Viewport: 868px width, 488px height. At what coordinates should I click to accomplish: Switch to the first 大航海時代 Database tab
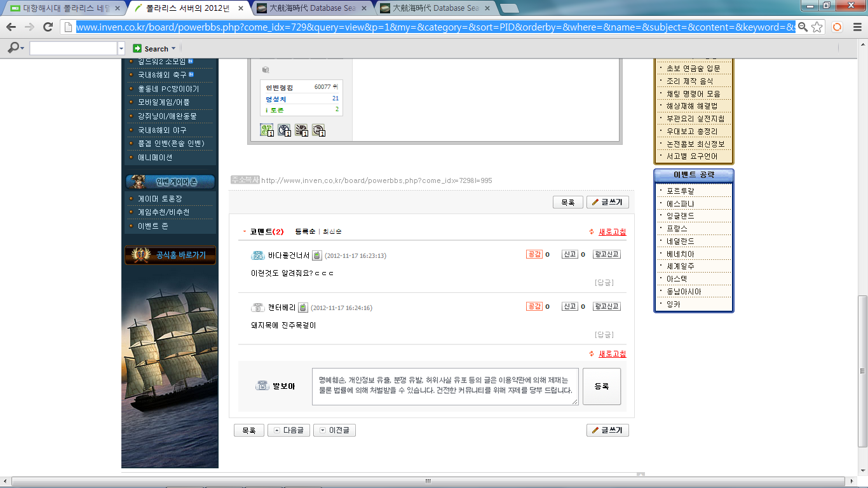pyautogui.click(x=311, y=8)
